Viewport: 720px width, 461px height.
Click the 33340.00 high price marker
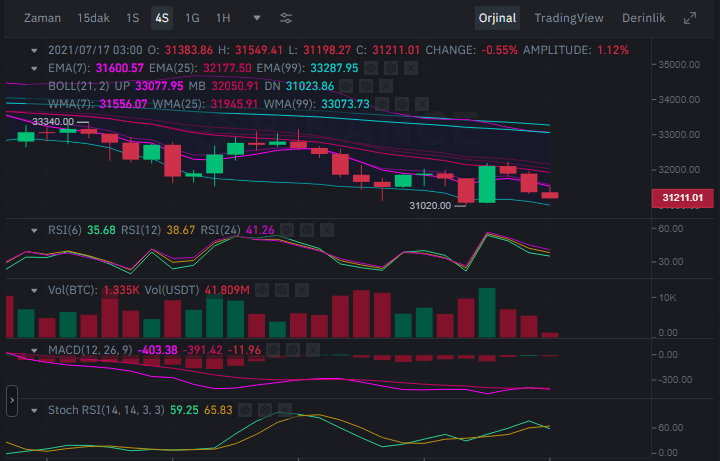[x=53, y=122]
